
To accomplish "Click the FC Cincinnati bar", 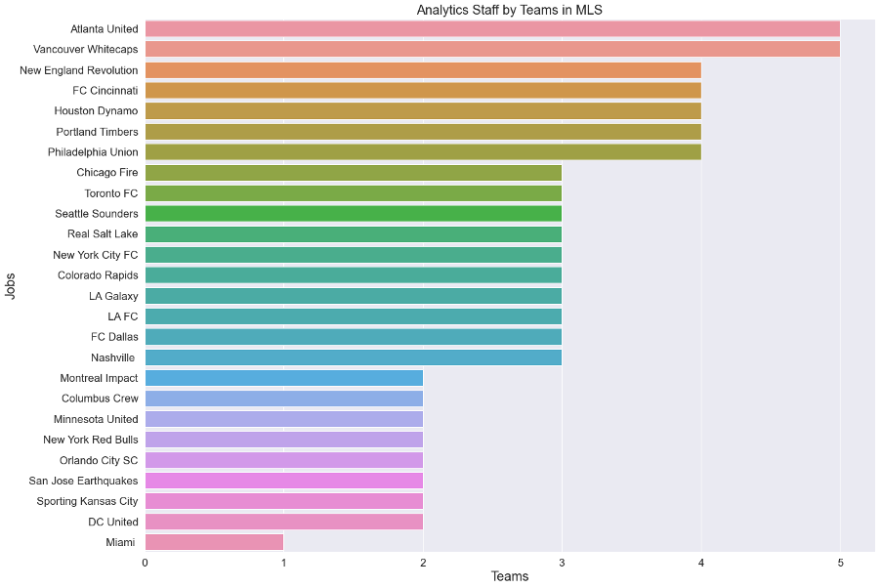I will (423, 91).
